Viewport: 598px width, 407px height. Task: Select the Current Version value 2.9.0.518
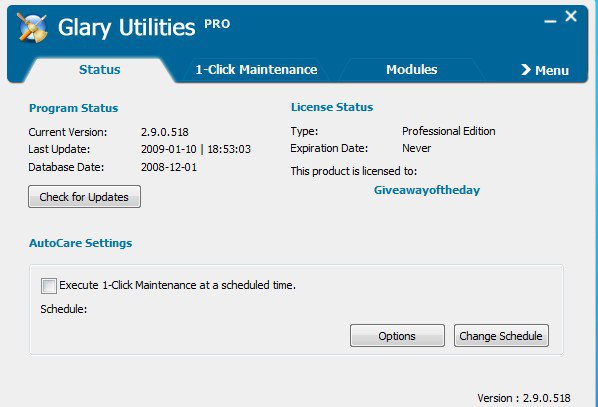point(165,132)
